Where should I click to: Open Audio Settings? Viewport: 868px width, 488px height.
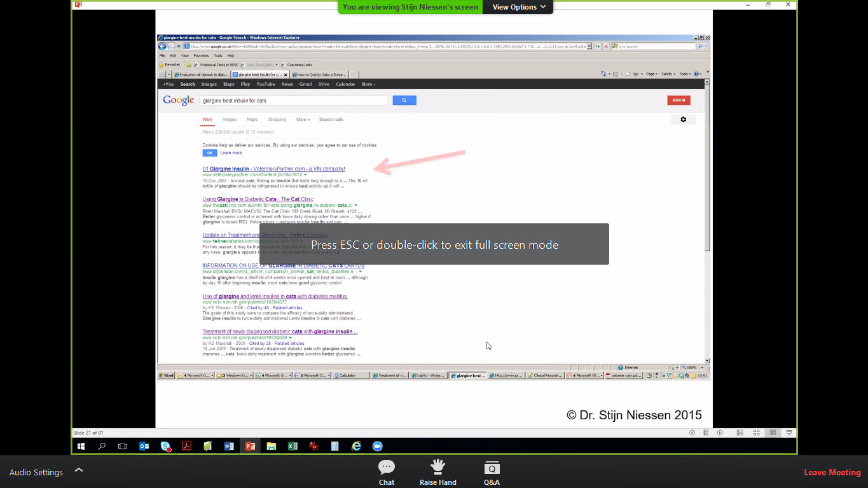[x=36, y=472]
